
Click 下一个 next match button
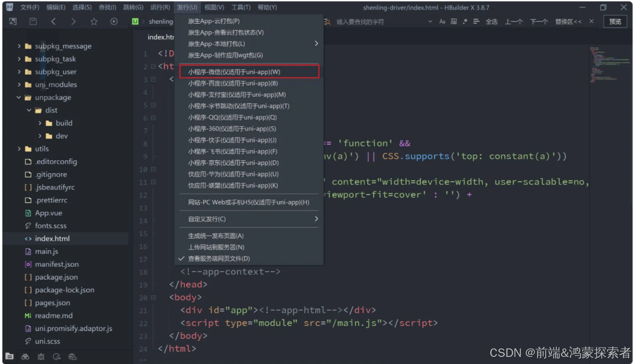[539, 22]
